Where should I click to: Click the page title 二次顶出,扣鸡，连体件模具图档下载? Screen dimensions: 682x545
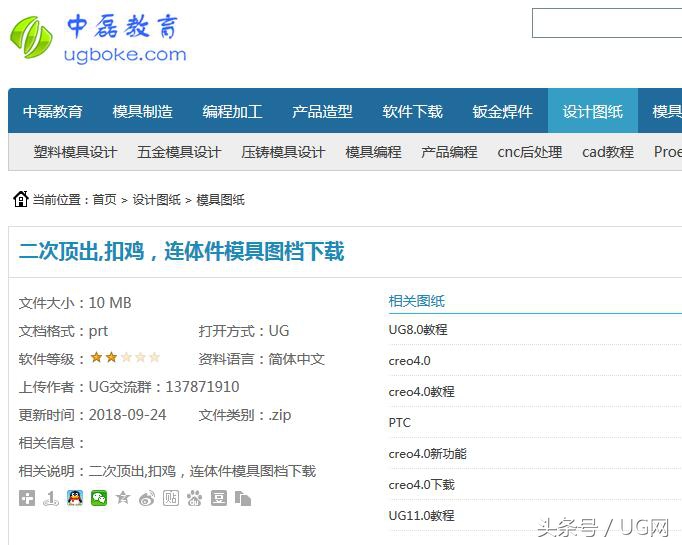[181, 251]
